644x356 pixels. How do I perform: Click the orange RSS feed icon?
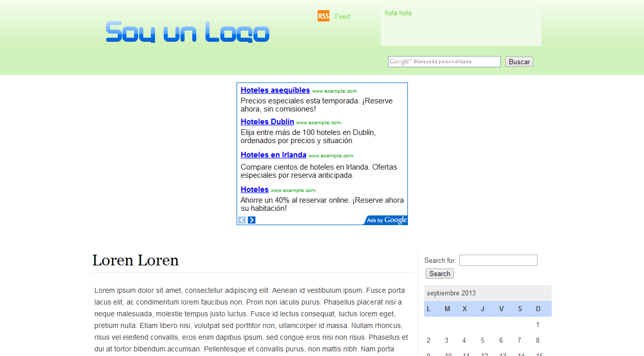coord(323,16)
